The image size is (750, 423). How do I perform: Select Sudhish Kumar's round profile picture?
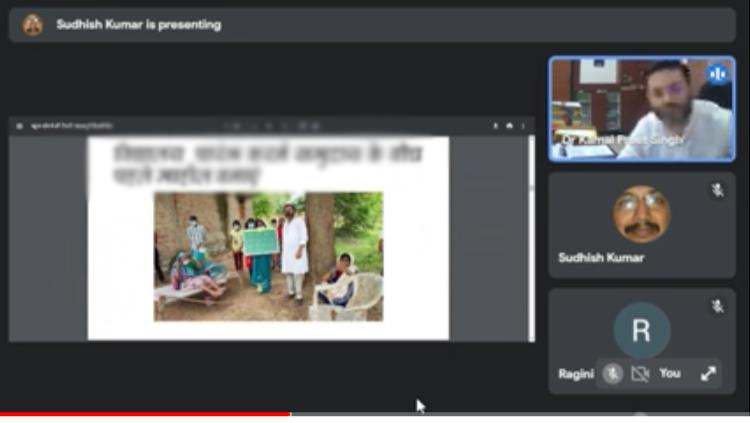(x=641, y=214)
